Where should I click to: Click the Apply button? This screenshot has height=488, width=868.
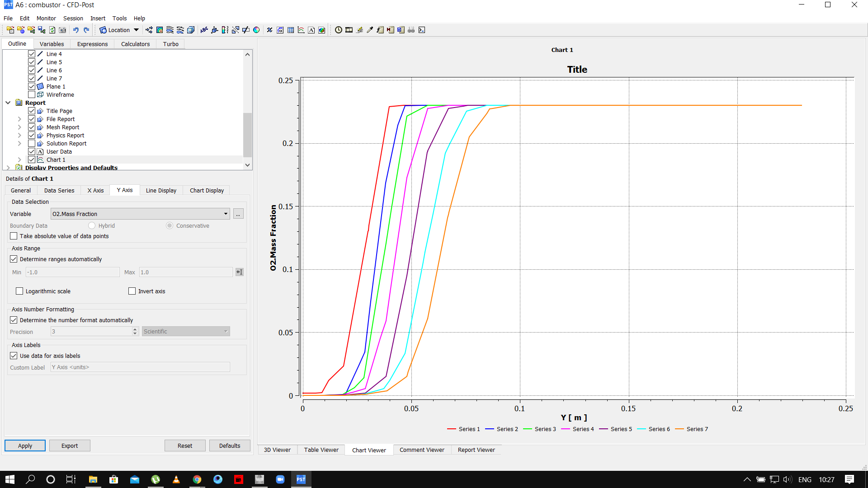pyautogui.click(x=25, y=446)
